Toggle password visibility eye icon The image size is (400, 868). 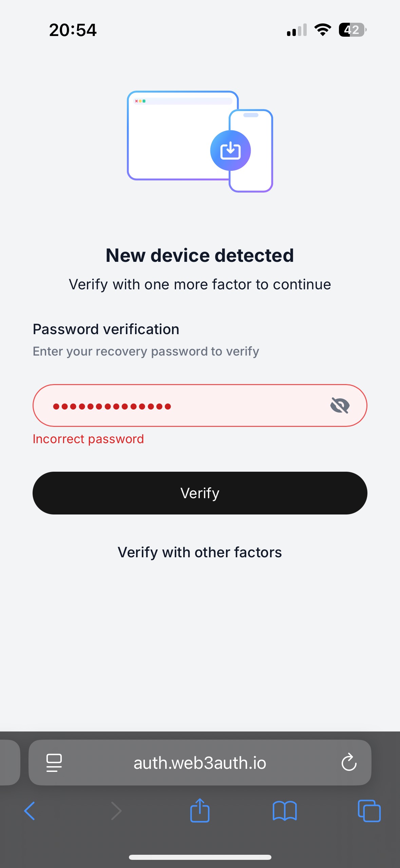tap(340, 405)
